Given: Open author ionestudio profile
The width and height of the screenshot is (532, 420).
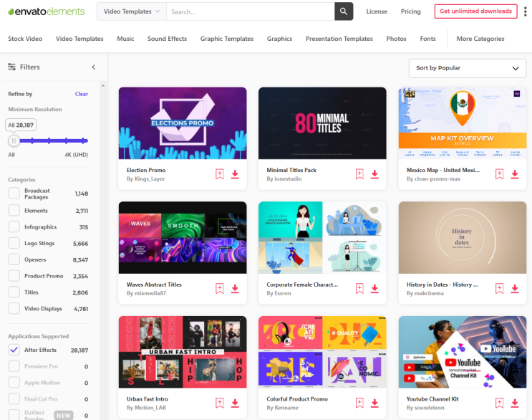Looking at the screenshot, I should pyautogui.click(x=288, y=179).
